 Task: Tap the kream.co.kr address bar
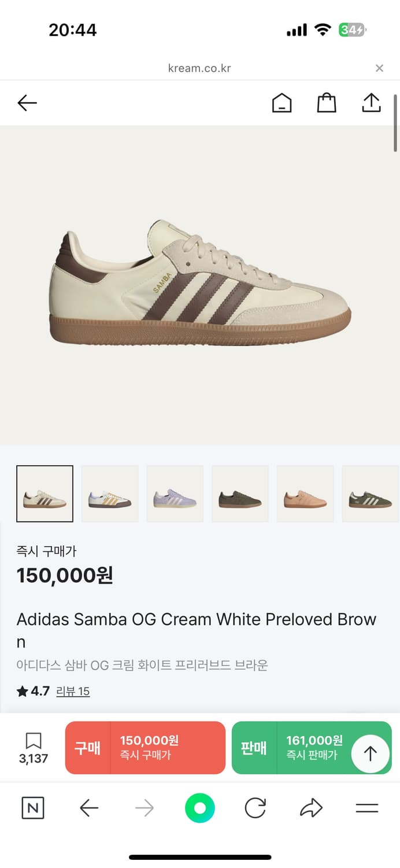click(x=199, y=68)
